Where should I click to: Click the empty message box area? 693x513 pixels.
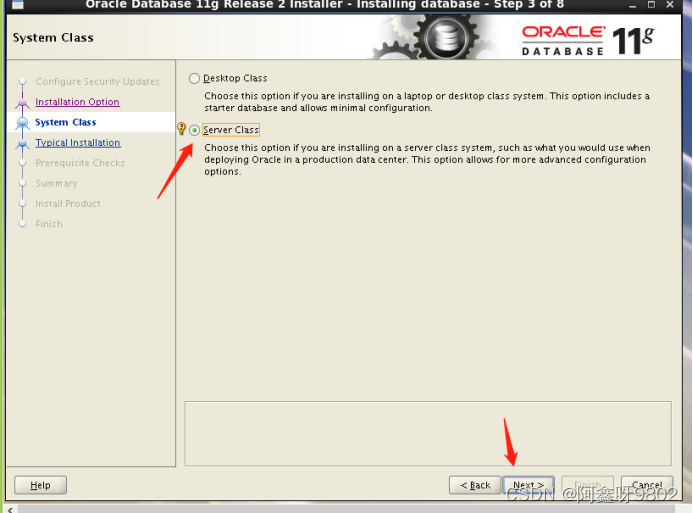click(x=428, y=433)
